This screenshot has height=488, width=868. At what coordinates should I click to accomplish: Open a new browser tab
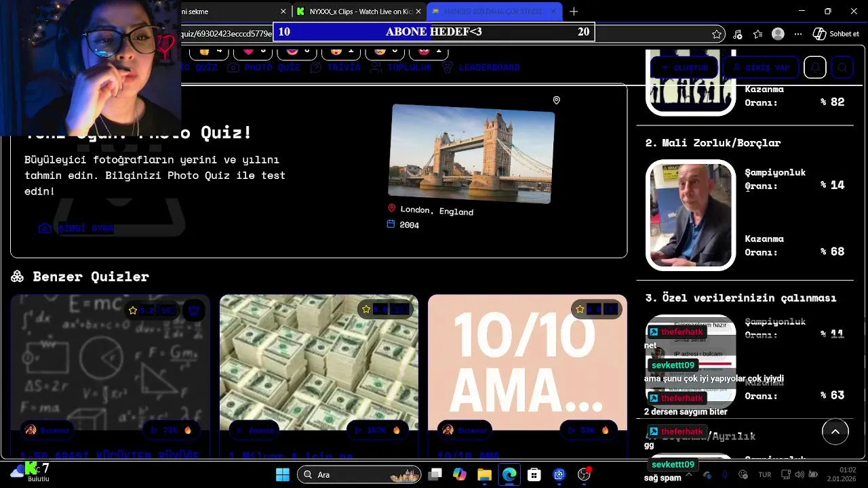pyautogui.click(x=574, y=12)
